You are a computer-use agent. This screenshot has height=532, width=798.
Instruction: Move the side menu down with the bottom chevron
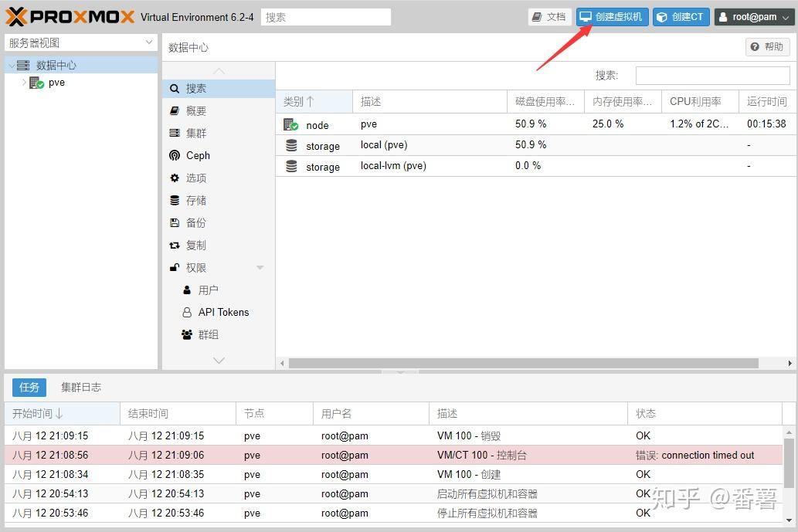tap(219, 360)
